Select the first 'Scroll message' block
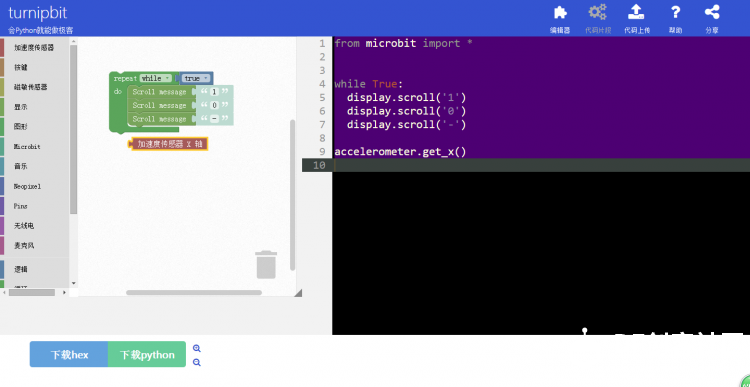The width and height of the screenshot is (750, 387). 159,91
